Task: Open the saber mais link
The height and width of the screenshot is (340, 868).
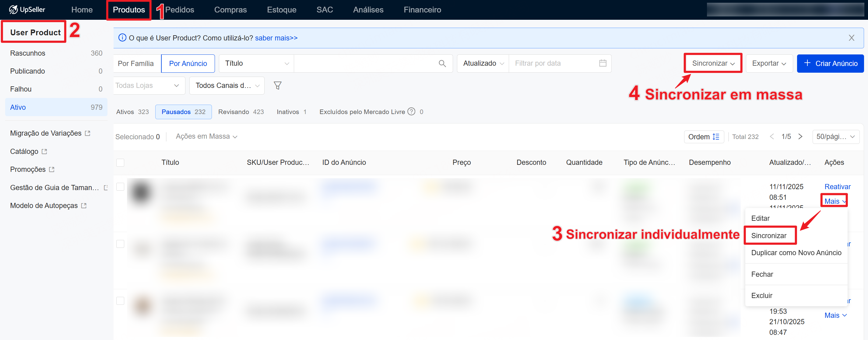Action: point(276,38)
